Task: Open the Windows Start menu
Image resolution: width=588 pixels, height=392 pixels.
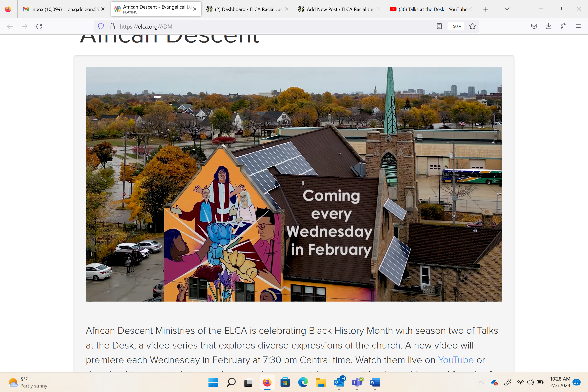Action: tap(213, 382)
